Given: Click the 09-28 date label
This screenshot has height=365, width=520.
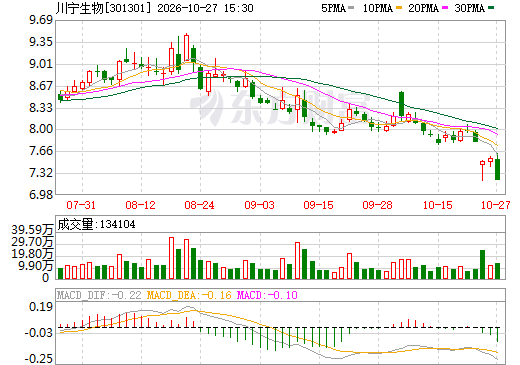Looking at the screenshot, I should [x=377, y=205].
